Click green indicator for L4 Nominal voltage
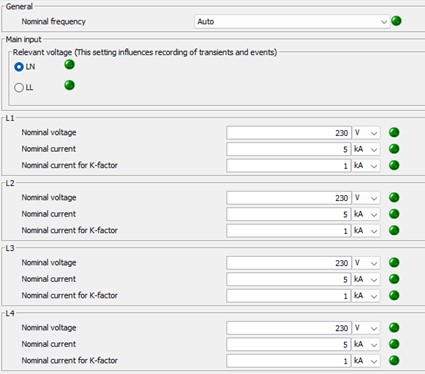 tap(394, 328)
